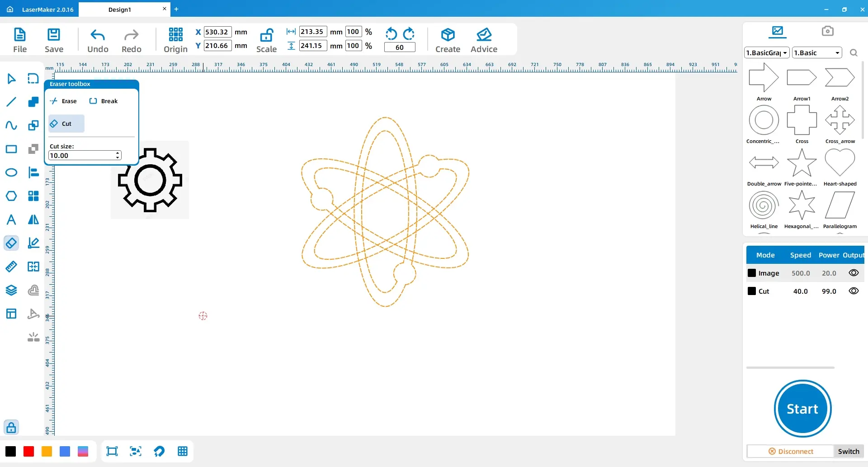The height and width of the screenshot is (467, 868).
Task: Rotate clockwise using the right rotate icon
Action: coord(409,34)
